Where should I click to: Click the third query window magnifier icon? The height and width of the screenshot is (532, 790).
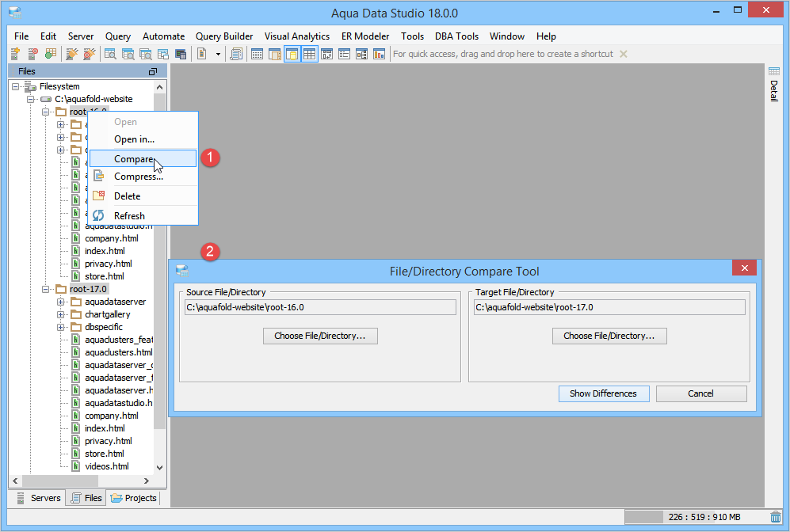point(146,54)
